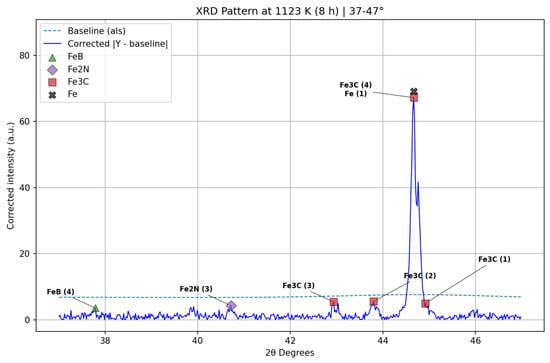Click the Corrected intensity y-axis label
The width and height of the screenshot is (550, 363).
tap(11, 176)
